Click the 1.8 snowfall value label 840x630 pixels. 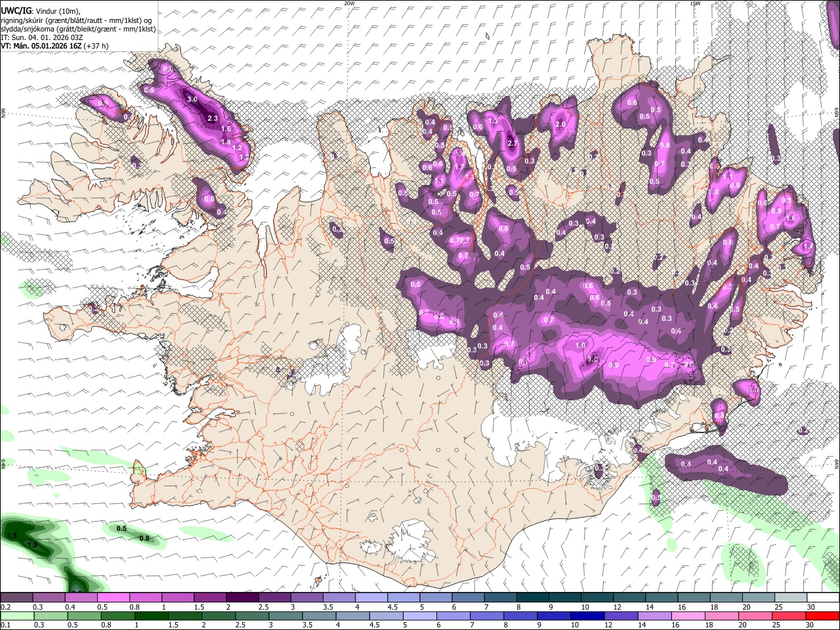pyautogui.click(x=226, y=142)
